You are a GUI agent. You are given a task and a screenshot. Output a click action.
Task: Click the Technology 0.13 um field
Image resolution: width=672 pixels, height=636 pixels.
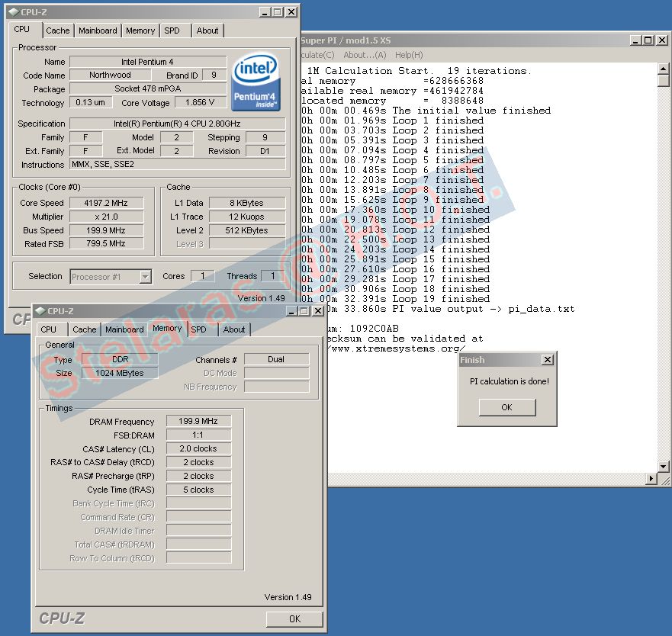pyautogui.click(x=91, y=102)
